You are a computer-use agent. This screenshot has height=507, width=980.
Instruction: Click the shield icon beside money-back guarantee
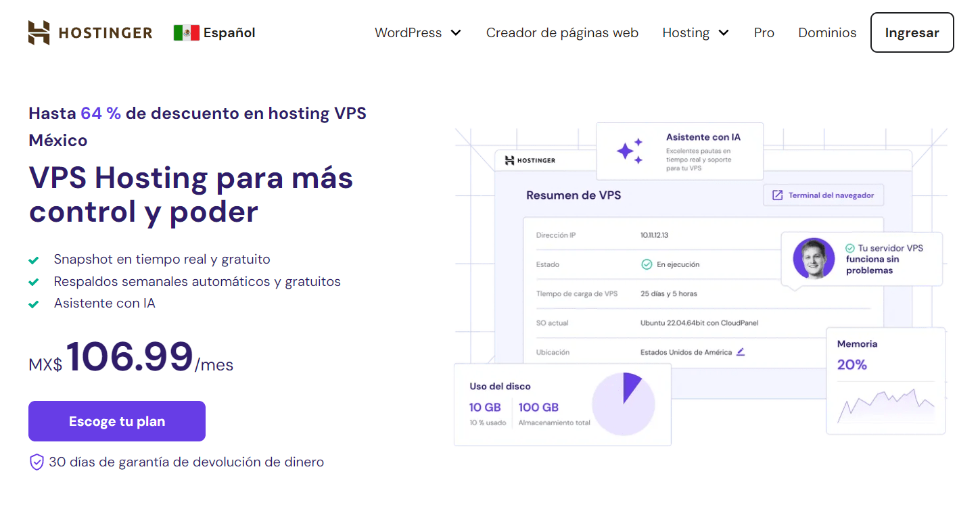click(37, 462)
